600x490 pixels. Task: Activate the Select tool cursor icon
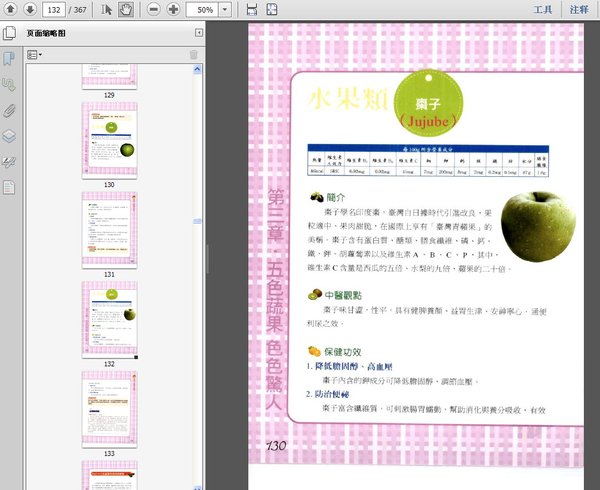107,9
